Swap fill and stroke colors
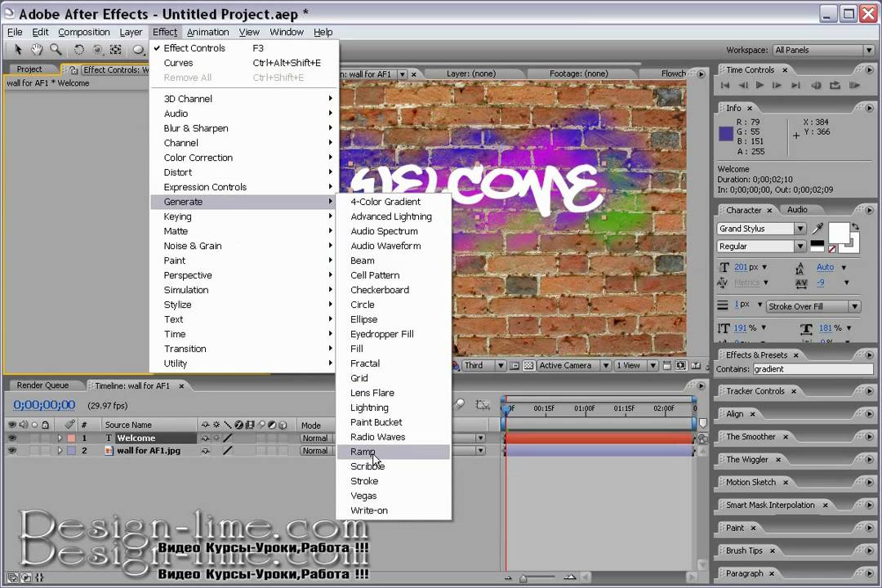The width and height of the screenshot is (882, 588). point(855,226)
